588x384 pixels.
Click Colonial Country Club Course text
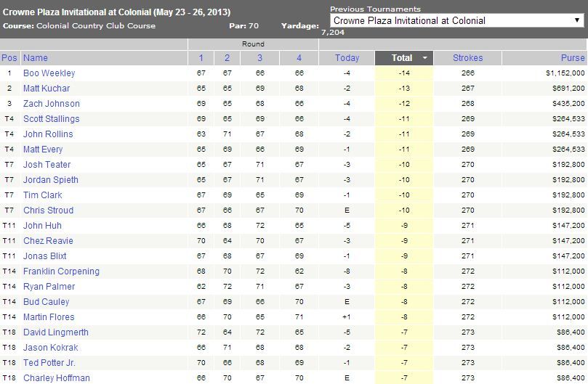[x=96, y=26]
